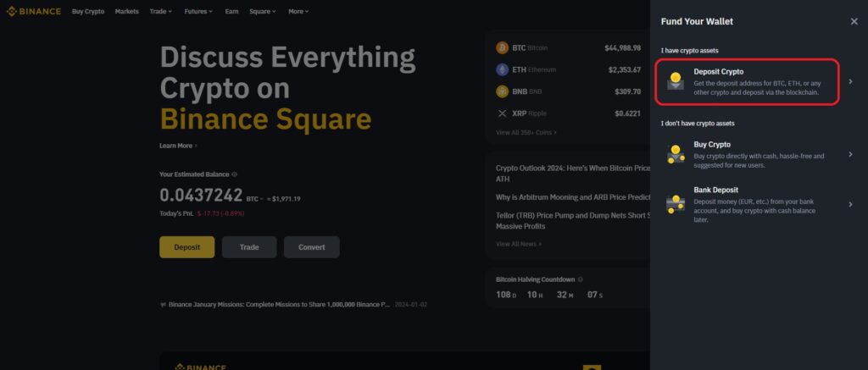Follow the Learn More link

click(x=178, y=146)
